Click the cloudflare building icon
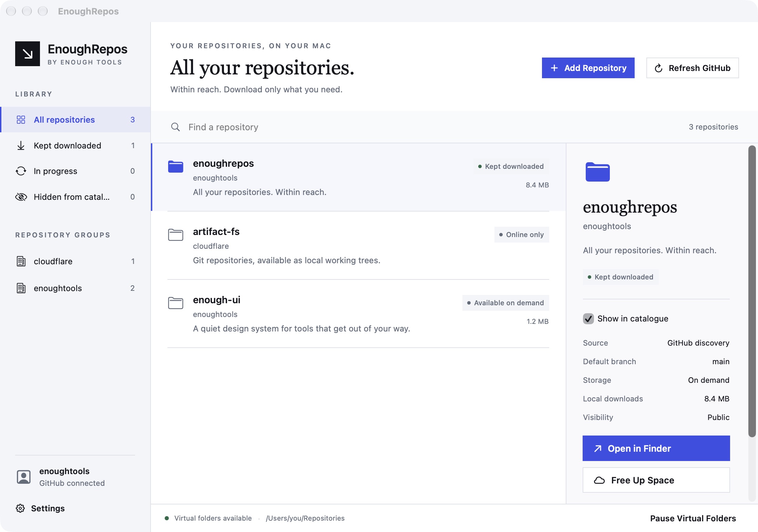The image size is (758, 532). coord(21,261)
